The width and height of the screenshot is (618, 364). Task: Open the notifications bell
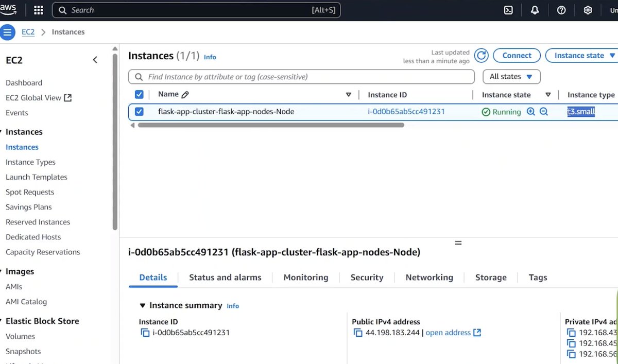point(535,10)
